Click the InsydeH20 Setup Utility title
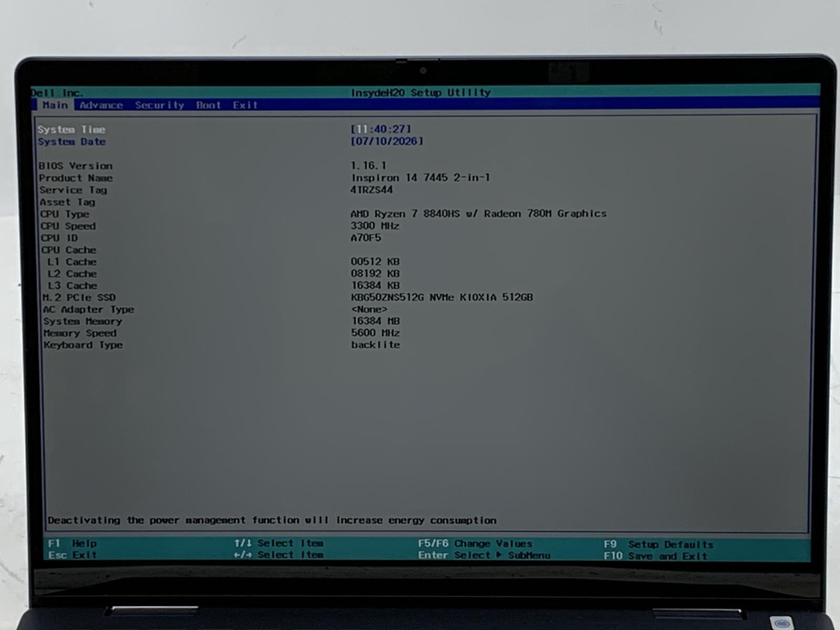 point(421,92)
